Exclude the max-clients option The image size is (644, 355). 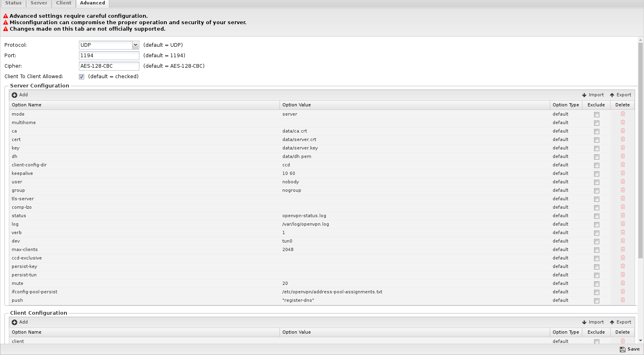(x=596, y=250)
